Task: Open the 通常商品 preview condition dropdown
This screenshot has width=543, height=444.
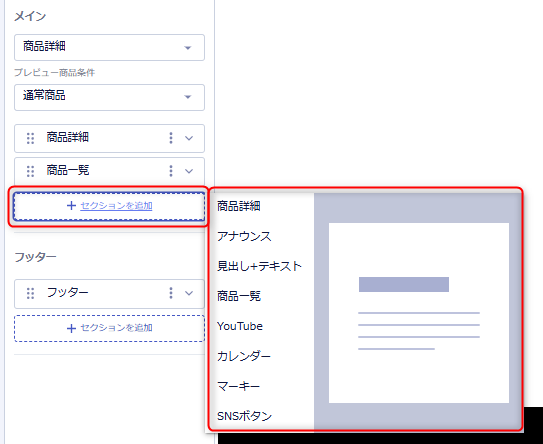Action: coord(109,97)
